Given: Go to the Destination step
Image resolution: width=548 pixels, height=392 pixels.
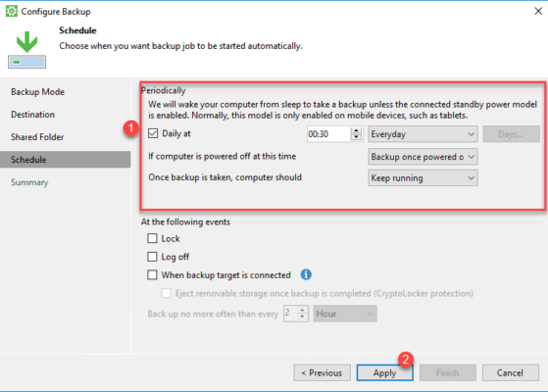Looking at the screenshot, I should click(33, 115).
